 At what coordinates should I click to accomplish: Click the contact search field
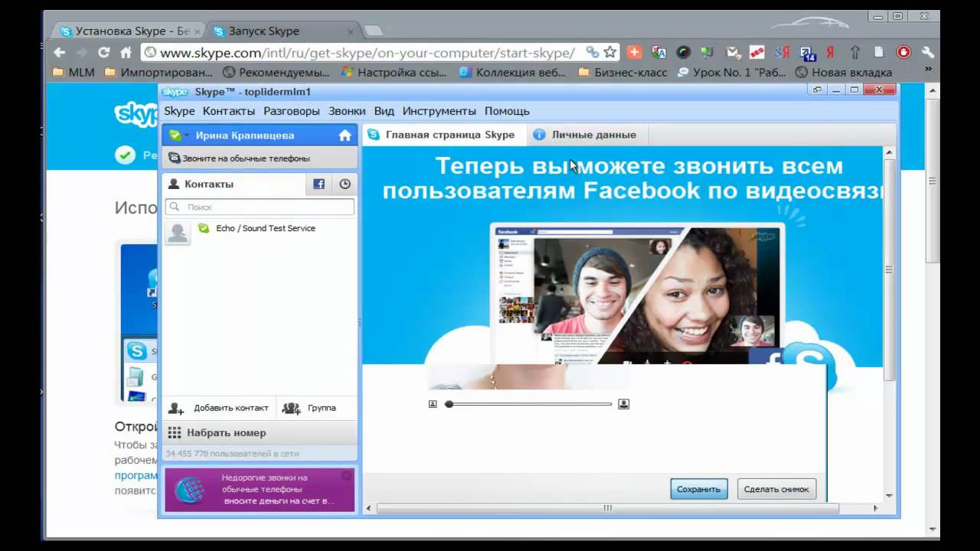click(260, 207)
